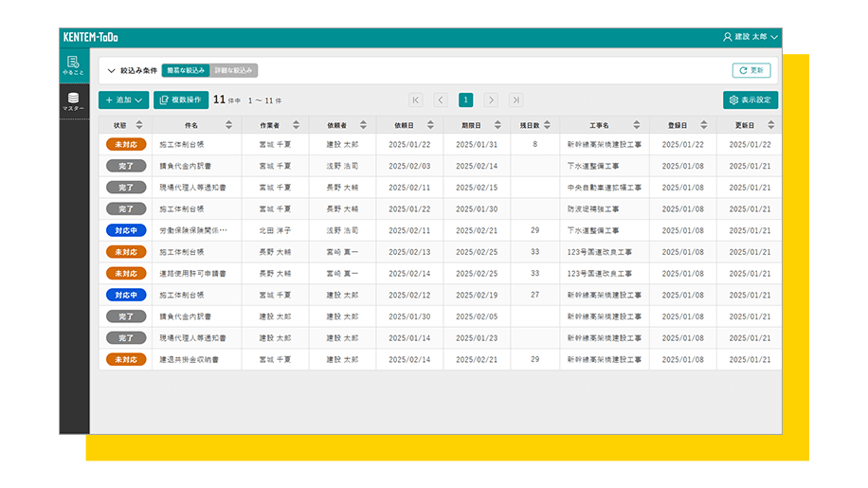Go to the previous page
Image resolution: width=868 pixels, height=488 pixels.
coord(441,99)
